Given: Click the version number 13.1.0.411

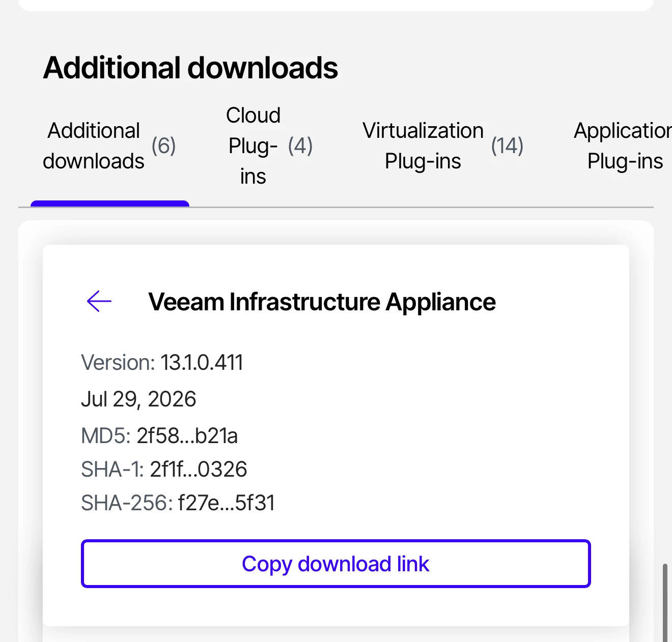Looking at the screenshot, I should pos(202,363).
